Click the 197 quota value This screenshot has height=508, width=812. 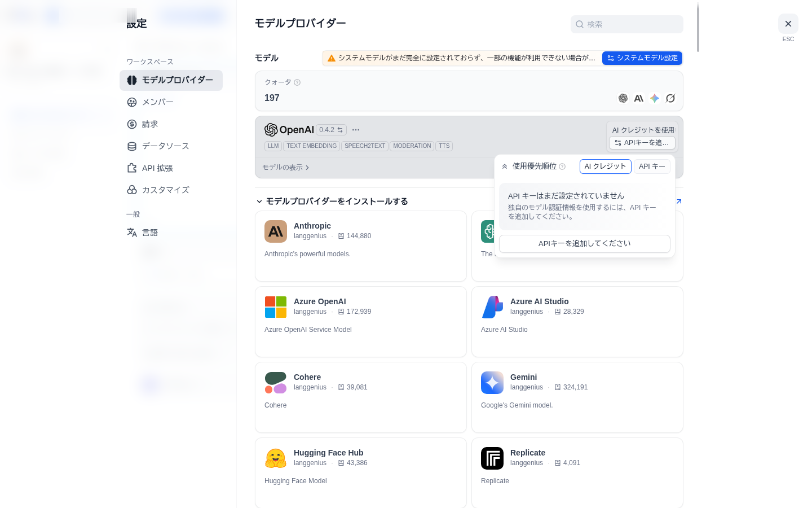click(272, 98)
